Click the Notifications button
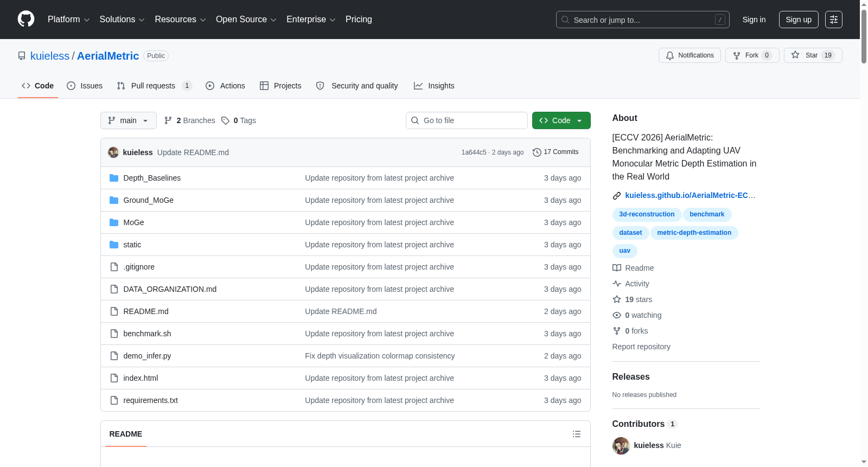 point(690,55)
